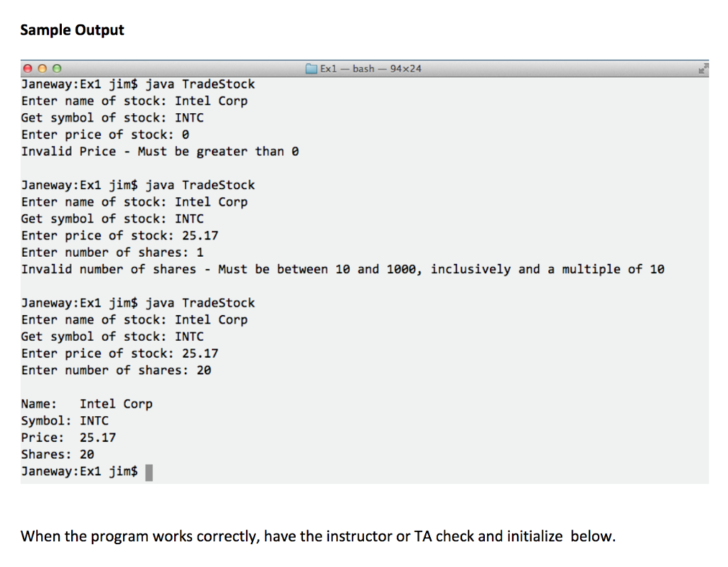Image resolution: width=728 pixels, height=567 pixels.
Task: Click the "Invalid Price - Must be greater than 0" message
Action: pyautogui.click(x=160, y=152)
